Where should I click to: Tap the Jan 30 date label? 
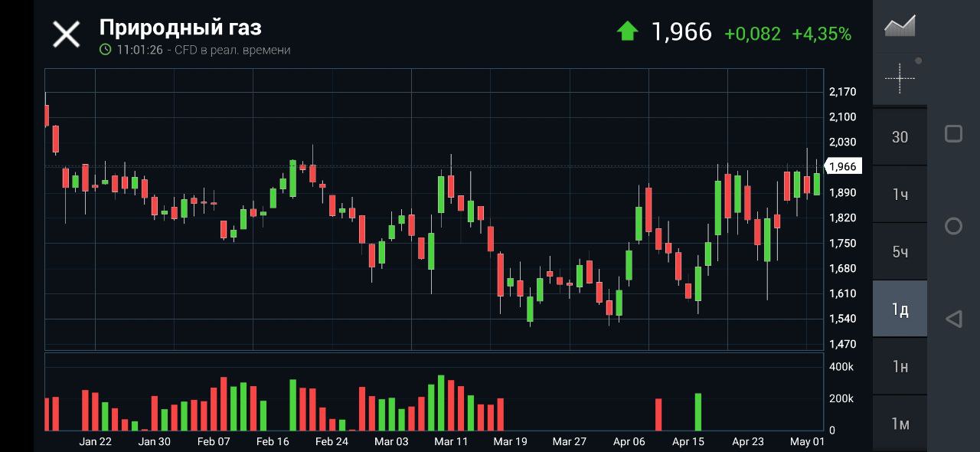point(154,441)
